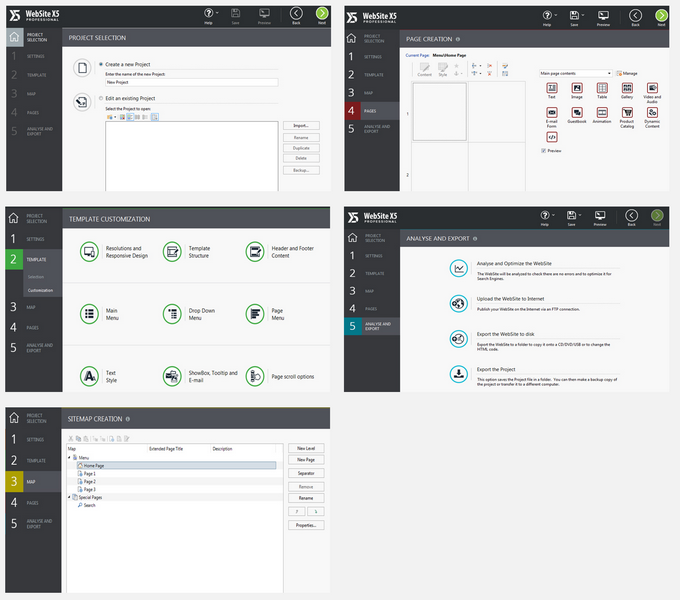Select the Text Style icon
Image resolution: width=680 pixels, height=600 pixels.
[89, 376]
